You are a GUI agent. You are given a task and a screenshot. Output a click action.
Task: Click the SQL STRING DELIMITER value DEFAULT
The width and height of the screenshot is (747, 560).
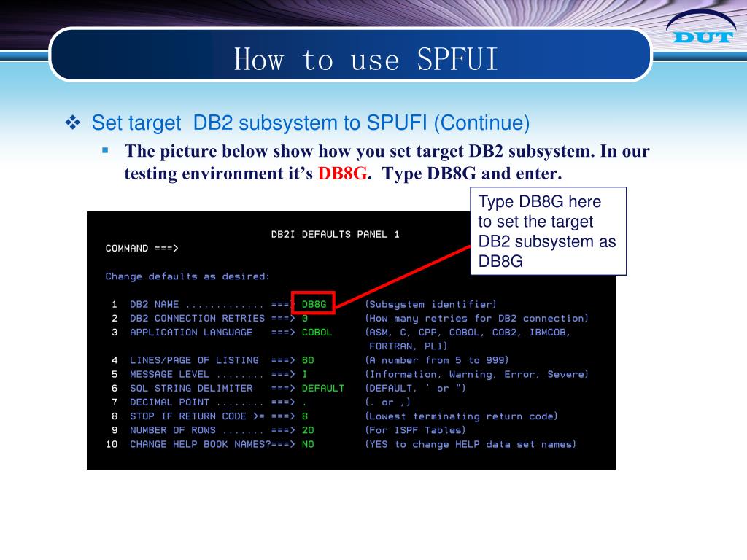323,388
